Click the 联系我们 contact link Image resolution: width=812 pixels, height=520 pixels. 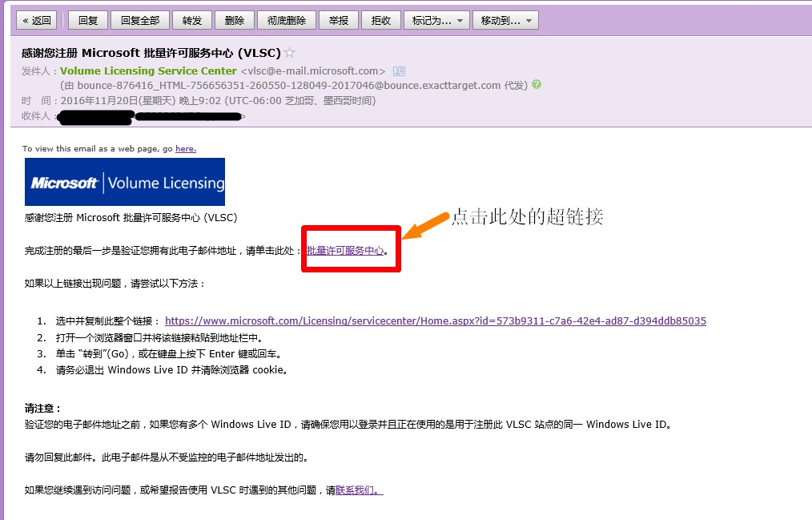point(360,490)
